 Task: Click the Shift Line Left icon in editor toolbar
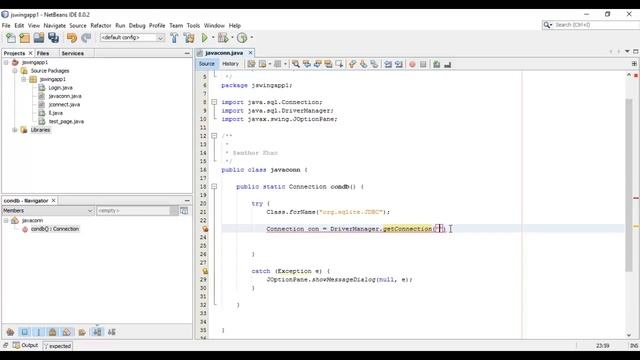[x=388, y=64]
